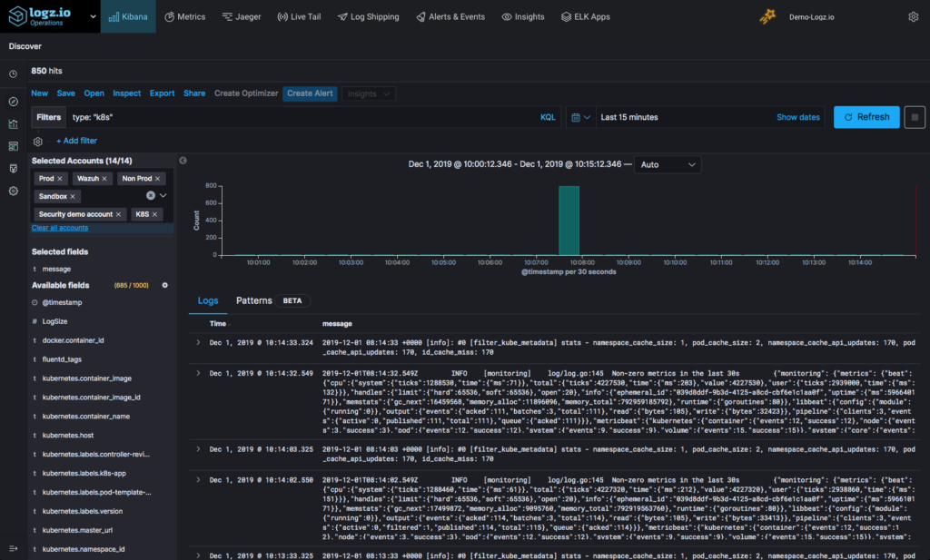This screenshot has width=930, height=560.
Task: Click the Available fields settings gear
Action: (x=164, y=285)
